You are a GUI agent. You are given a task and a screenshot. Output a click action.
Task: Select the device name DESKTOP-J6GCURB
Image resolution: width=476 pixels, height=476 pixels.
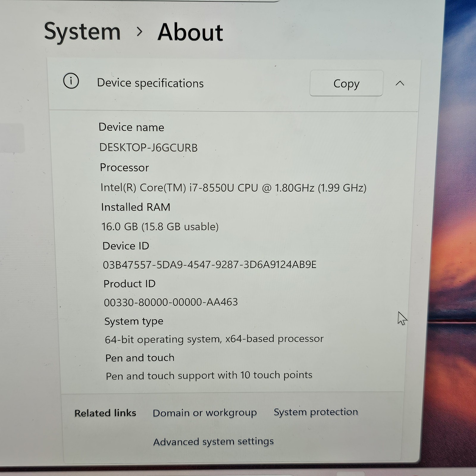coord(148,148)
